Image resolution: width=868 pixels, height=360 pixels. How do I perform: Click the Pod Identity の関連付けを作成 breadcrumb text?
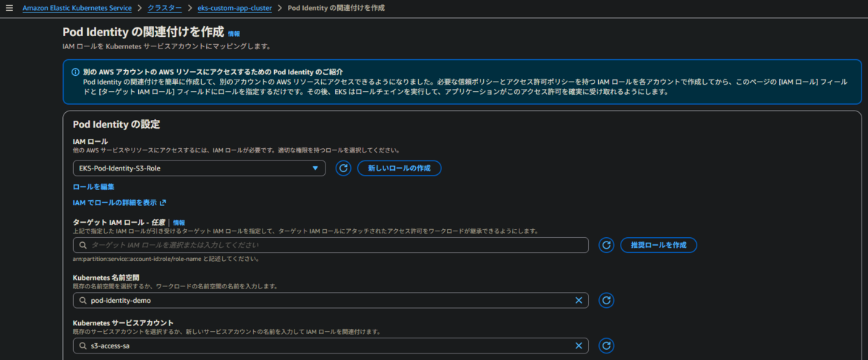coord(336,8)
